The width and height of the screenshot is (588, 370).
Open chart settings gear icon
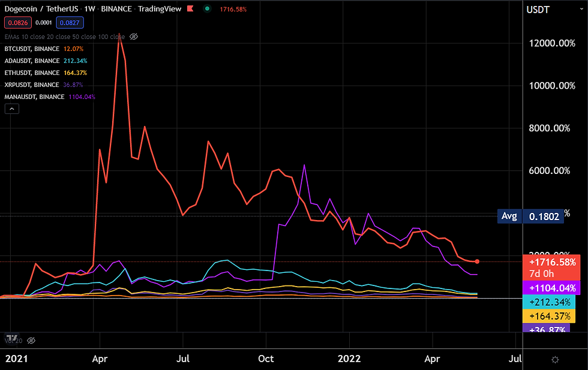[555, 359]
